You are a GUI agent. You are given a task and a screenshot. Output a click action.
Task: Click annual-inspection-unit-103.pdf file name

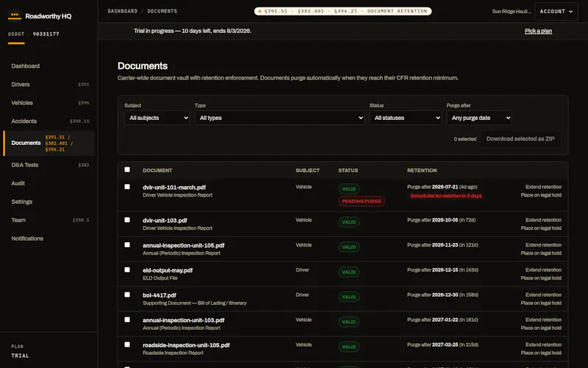(x=183, y=320)
